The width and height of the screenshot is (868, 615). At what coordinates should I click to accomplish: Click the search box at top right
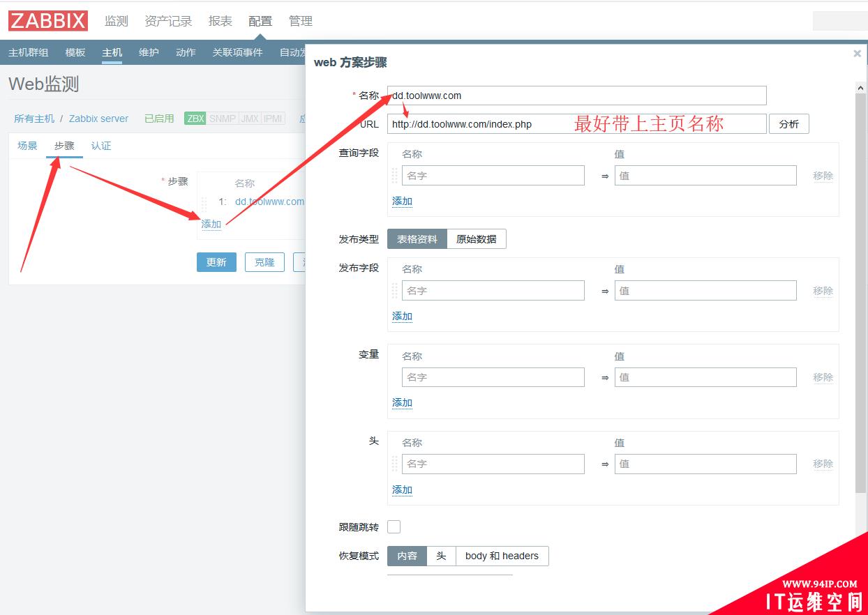click(840, 21)
